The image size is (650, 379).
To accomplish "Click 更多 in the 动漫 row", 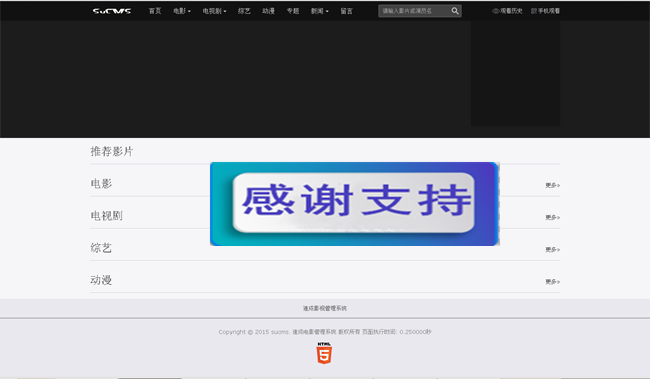I will click(x=553, y=282).
